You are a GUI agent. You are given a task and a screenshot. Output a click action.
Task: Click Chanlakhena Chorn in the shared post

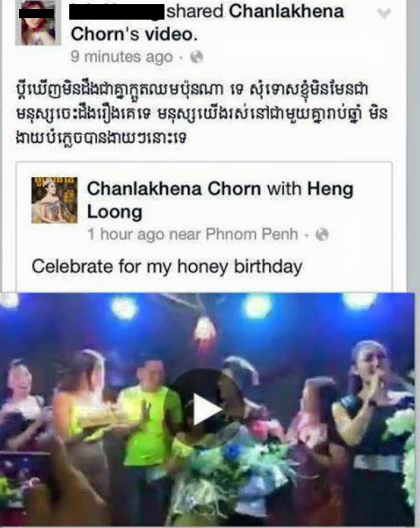click(x=174, y=188)
